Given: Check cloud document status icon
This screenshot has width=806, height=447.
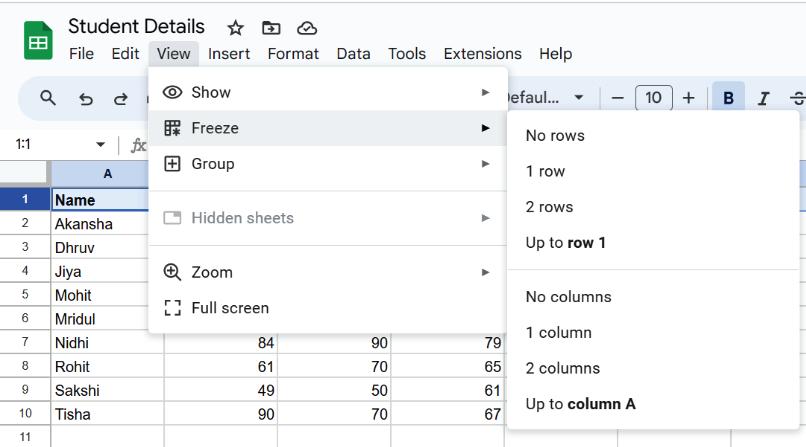Looking at the screenshot, I should (x=307, y=28).
